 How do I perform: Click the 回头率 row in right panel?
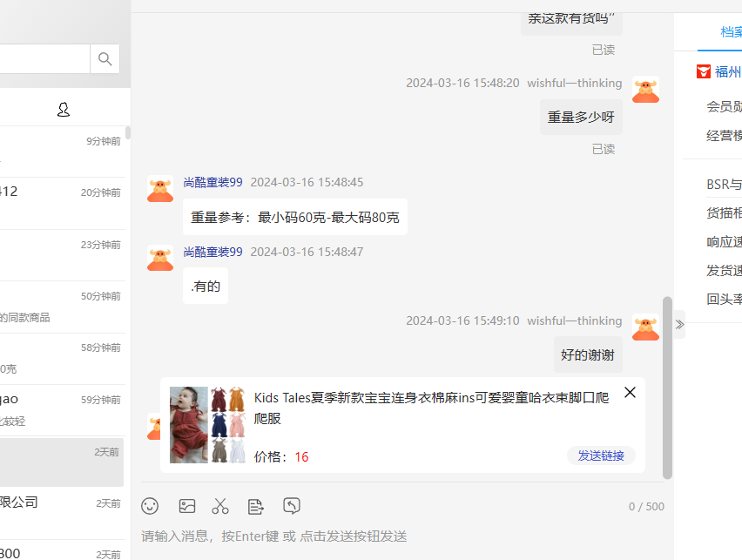tap(724, 300)
